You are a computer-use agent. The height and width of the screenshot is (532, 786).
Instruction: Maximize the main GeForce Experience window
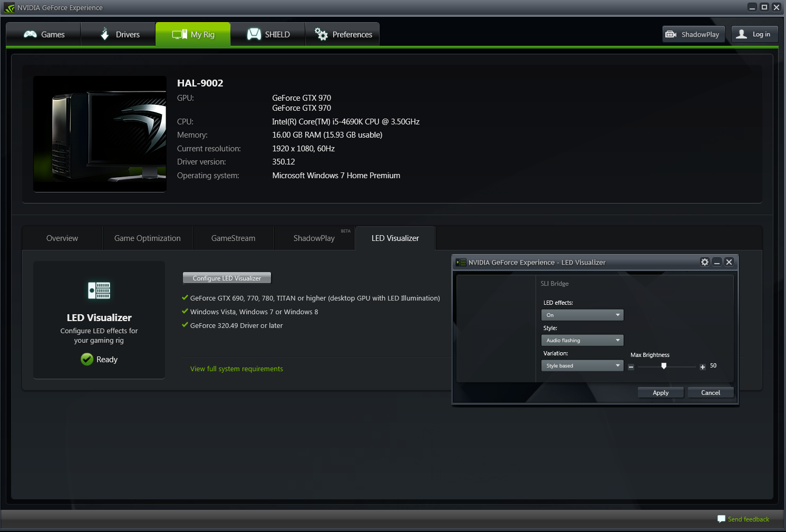tap(764, 7)
